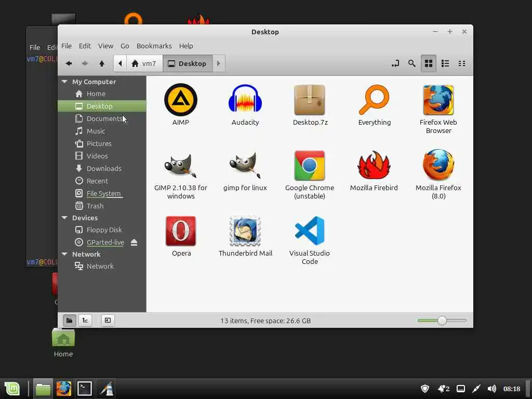
Task: Hide the sidebar with the status bar button
Action: 108,320
